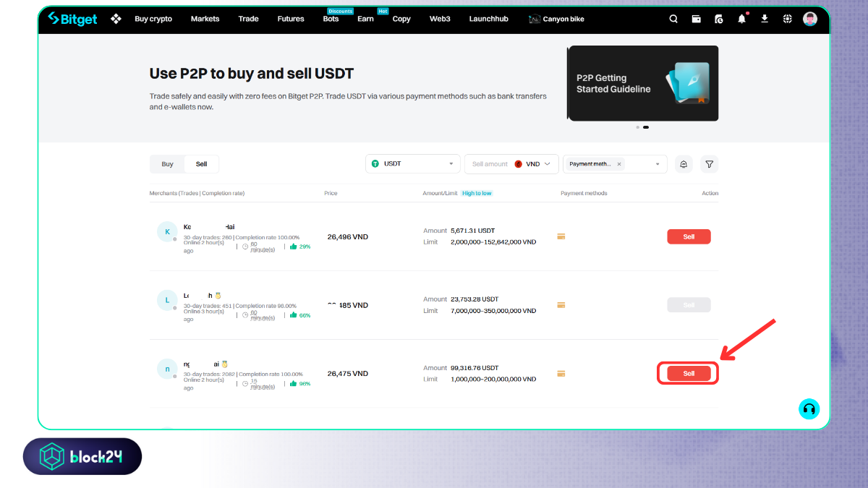This screenshot has width=868, height=488.
Task: Open the funnel filter icon
Action: (710, 164)
